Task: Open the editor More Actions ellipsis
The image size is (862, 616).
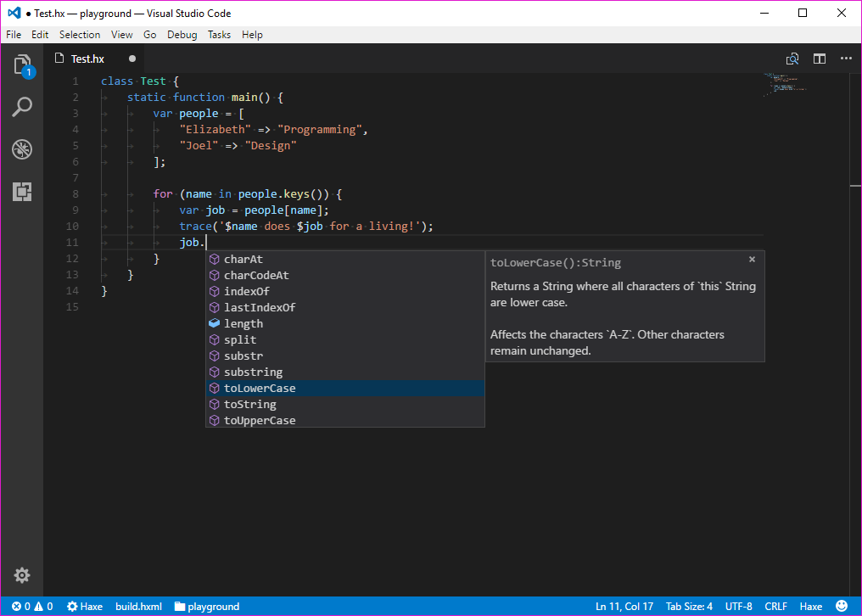Action: 846,59
